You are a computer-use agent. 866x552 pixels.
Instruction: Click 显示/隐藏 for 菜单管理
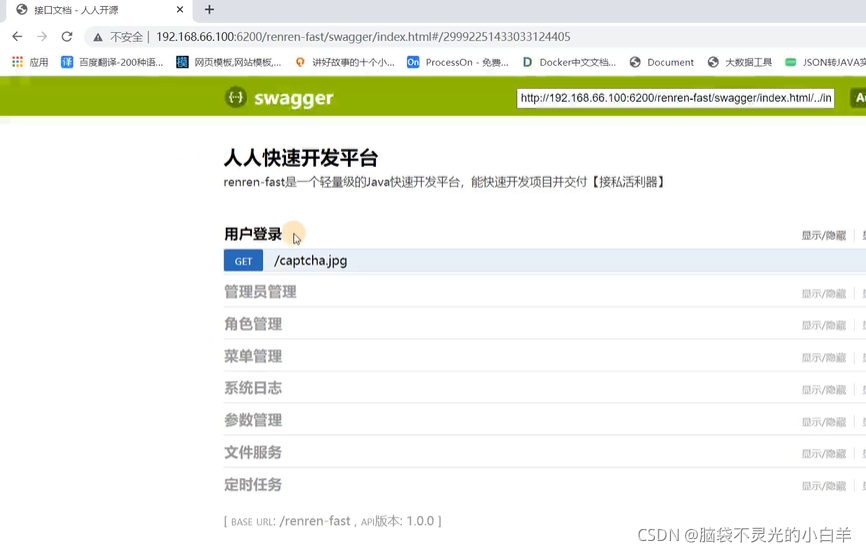tap(823, 358)
